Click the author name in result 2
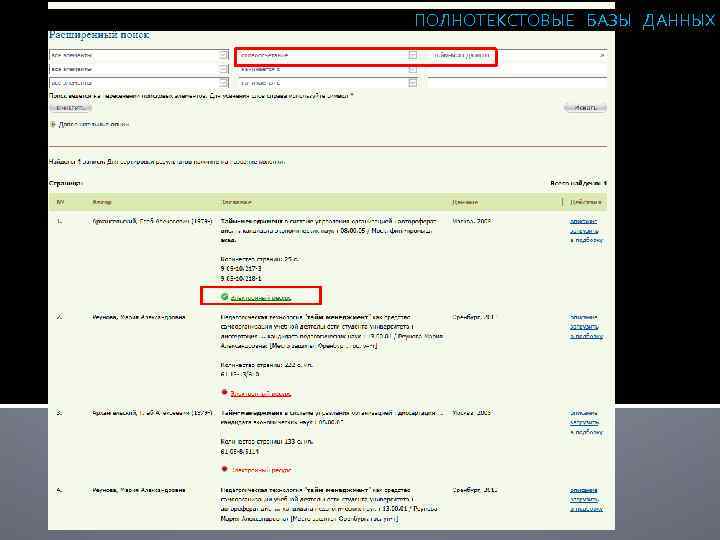This screenshot has width=720, height=540. [139, 317]
